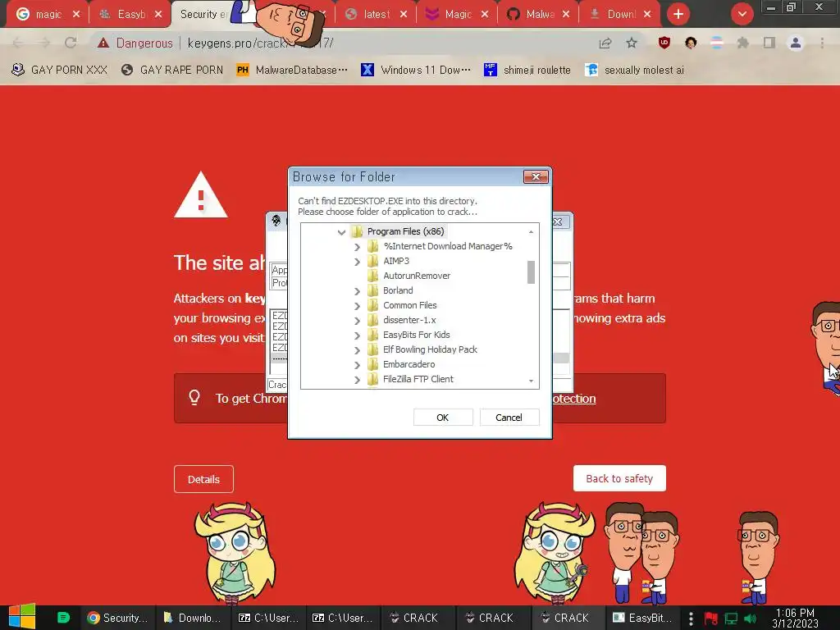Click the clock showing 1:06 PM
840x630 pixels.
coord(795,618)
